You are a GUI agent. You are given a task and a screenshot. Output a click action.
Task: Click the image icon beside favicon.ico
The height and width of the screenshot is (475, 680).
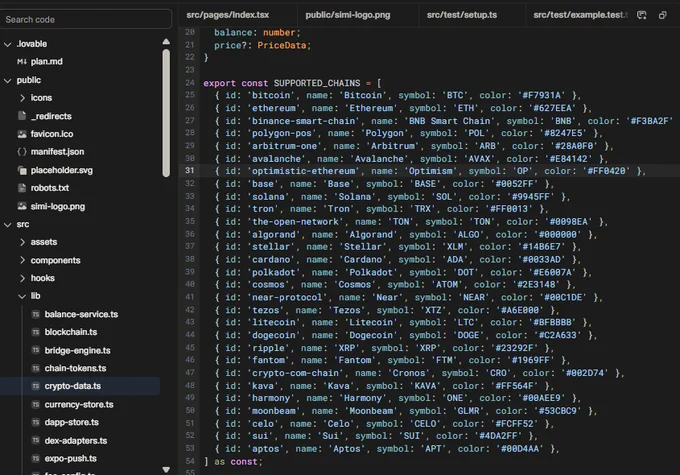pos(22,134)
